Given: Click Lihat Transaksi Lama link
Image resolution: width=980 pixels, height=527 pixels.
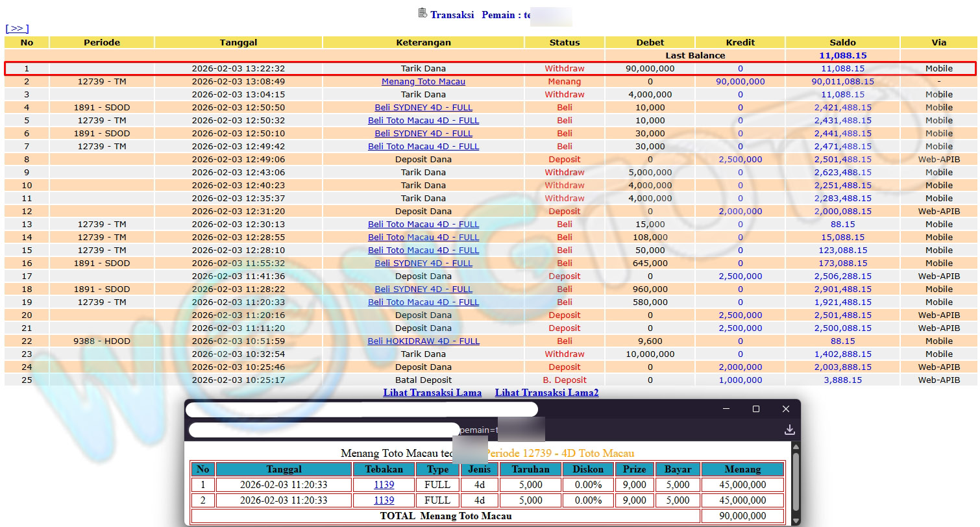Looking at the screenshot, I should [432, 393].
